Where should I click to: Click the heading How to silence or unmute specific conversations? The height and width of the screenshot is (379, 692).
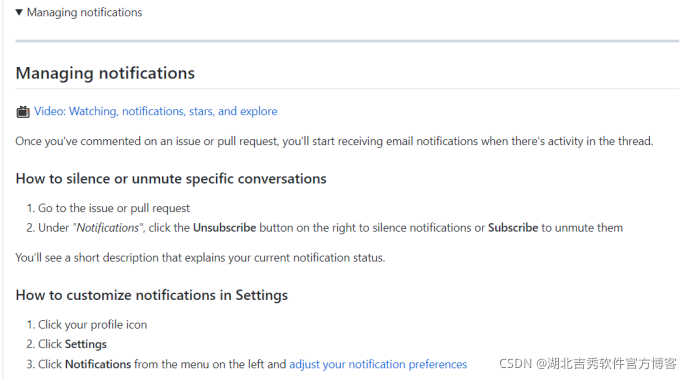point(171,179)
